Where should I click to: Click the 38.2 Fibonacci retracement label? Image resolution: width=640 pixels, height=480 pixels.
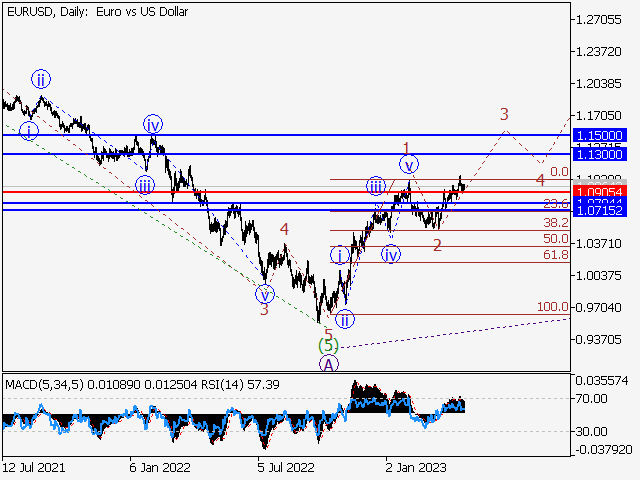click(555, 222)
